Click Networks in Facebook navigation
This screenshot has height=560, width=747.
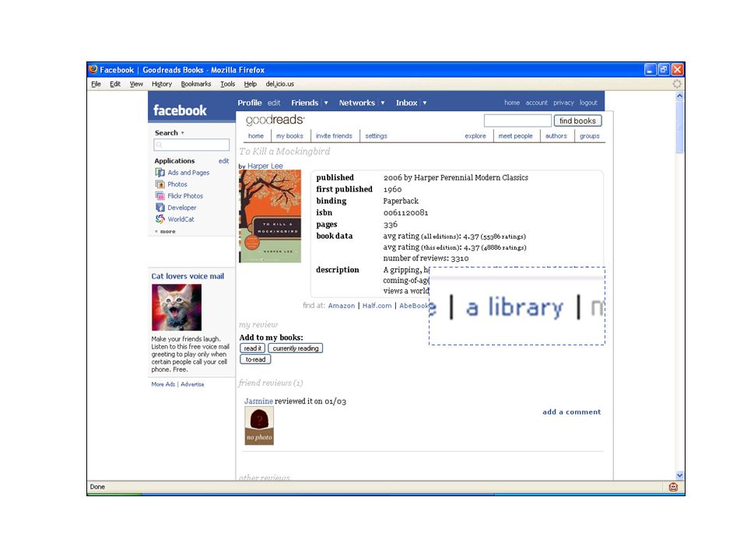click(x=357, y=103)
